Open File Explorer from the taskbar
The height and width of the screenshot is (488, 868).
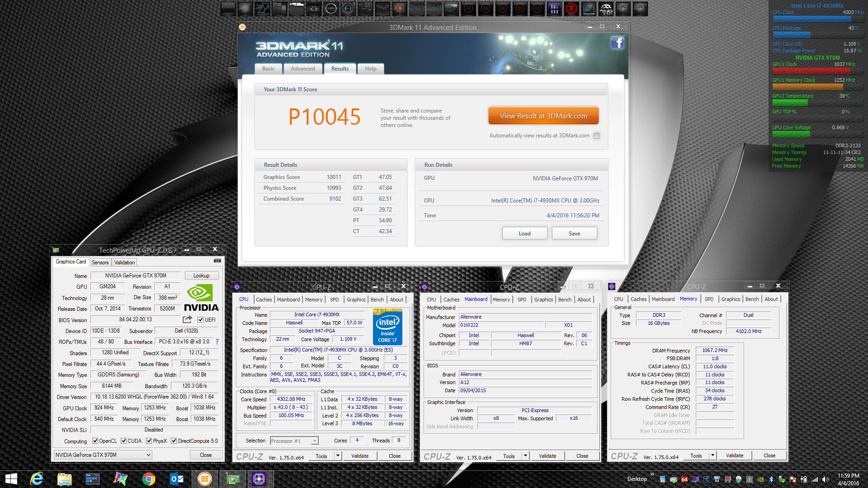pos(64,479)
